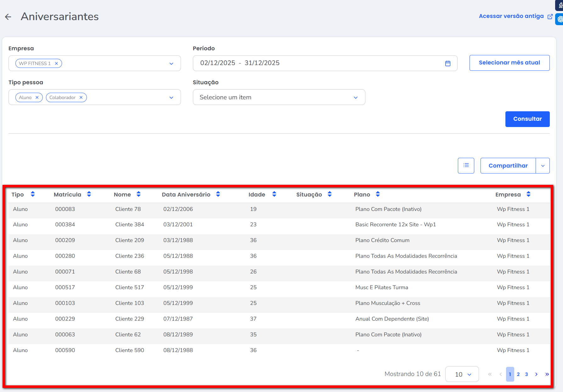Expand the Empresa dropdown
Viewport: 563px width, 392px height.
pyautogui.click(x=171, y=63)
